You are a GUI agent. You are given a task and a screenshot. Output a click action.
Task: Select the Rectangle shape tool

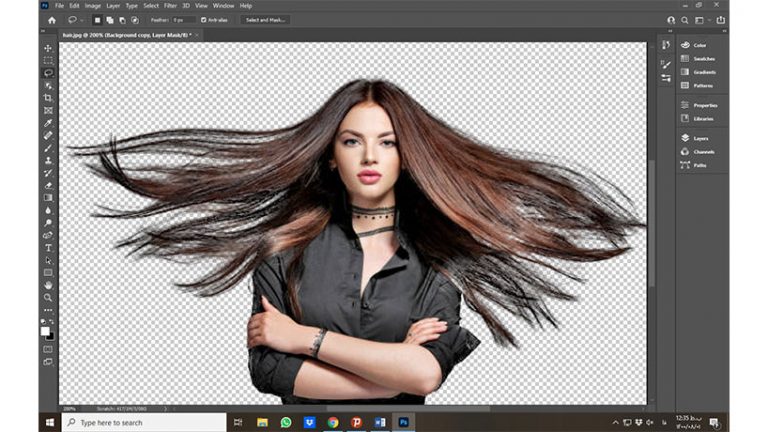coord(48,273)
